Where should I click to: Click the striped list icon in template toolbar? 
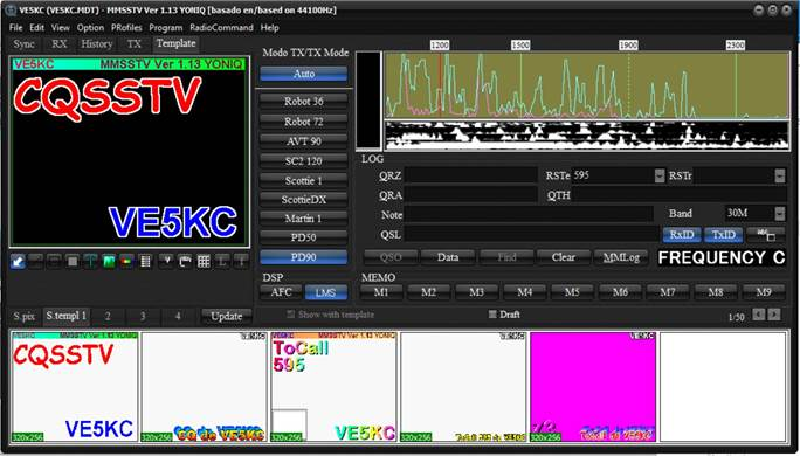[x=145, y=261]
